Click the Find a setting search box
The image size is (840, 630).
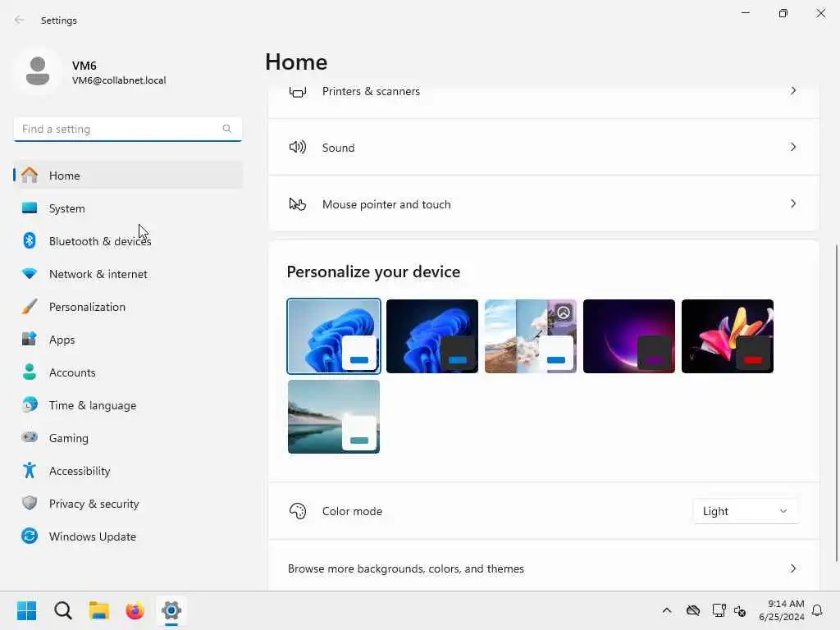pos(128,129)
